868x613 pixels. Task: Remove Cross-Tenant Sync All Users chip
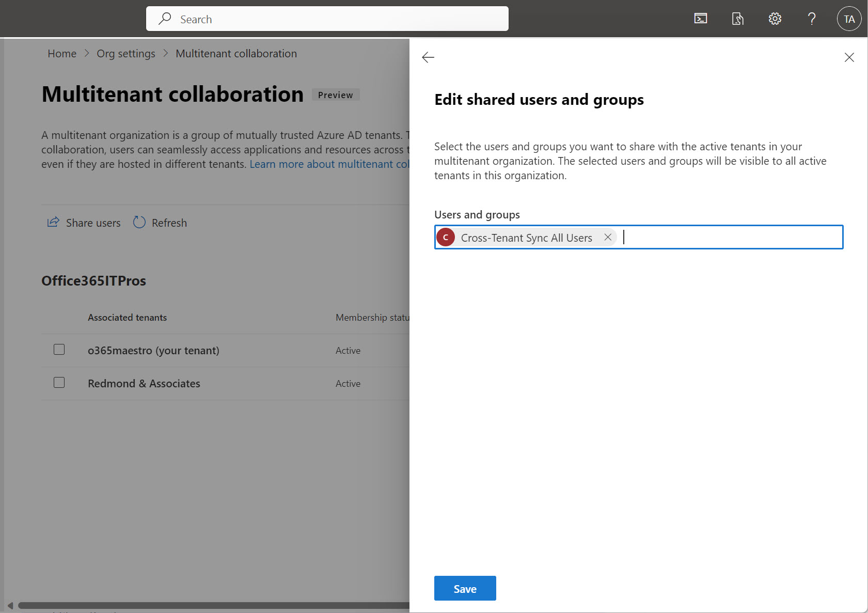[x=608, y=237]
